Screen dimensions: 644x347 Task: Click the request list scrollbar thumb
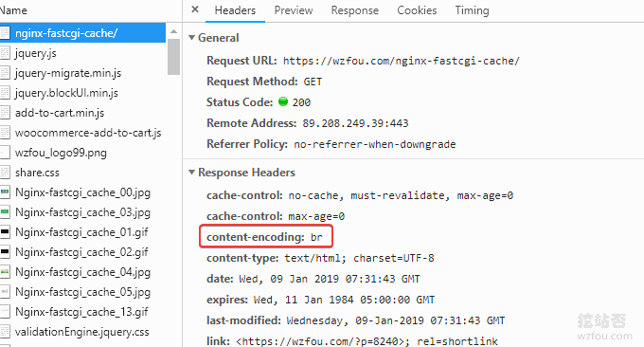[x=173, y=57]
